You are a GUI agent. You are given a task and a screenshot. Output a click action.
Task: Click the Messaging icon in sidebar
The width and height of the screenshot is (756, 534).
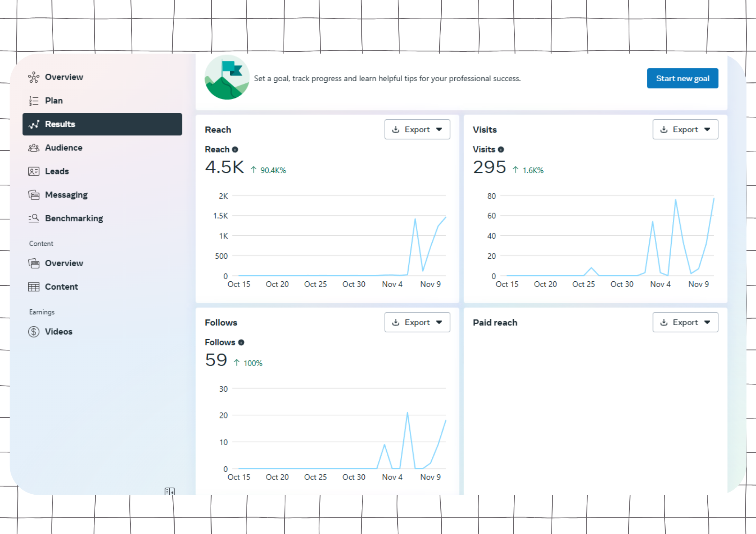(x=34, y=195)
